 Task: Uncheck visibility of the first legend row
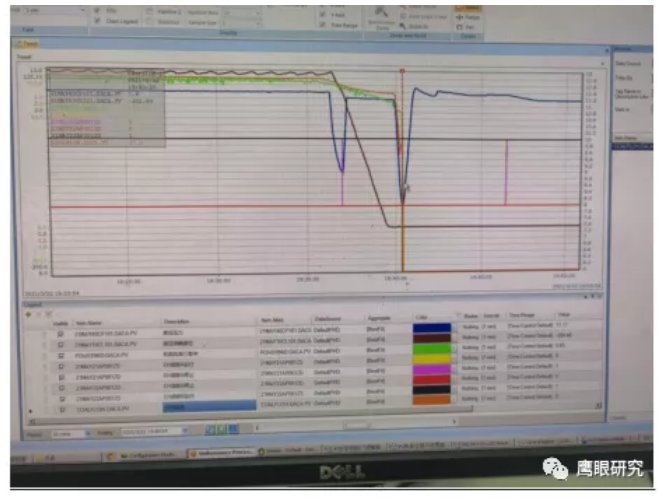click(x=62, y=332)
